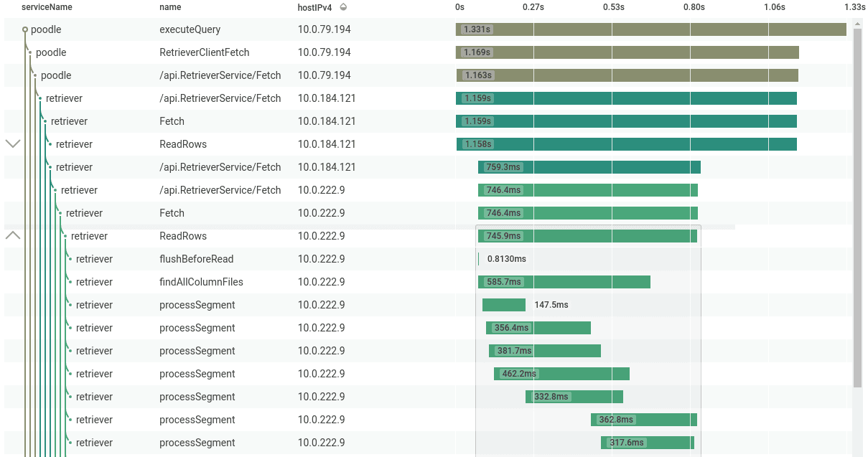This screenshot has height=457, width=868.
Task: Click the 147.5ms processSegment bar
Action: [504, 305]
